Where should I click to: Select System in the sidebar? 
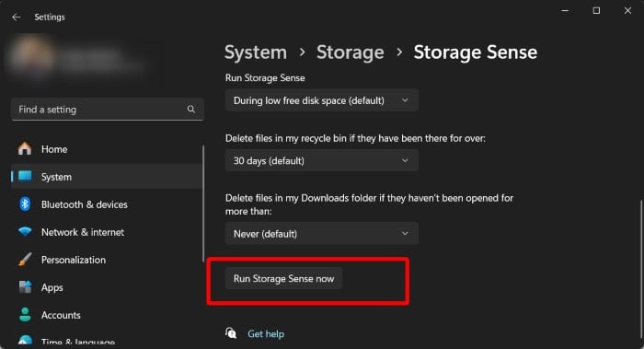click(x=107, y=177)
